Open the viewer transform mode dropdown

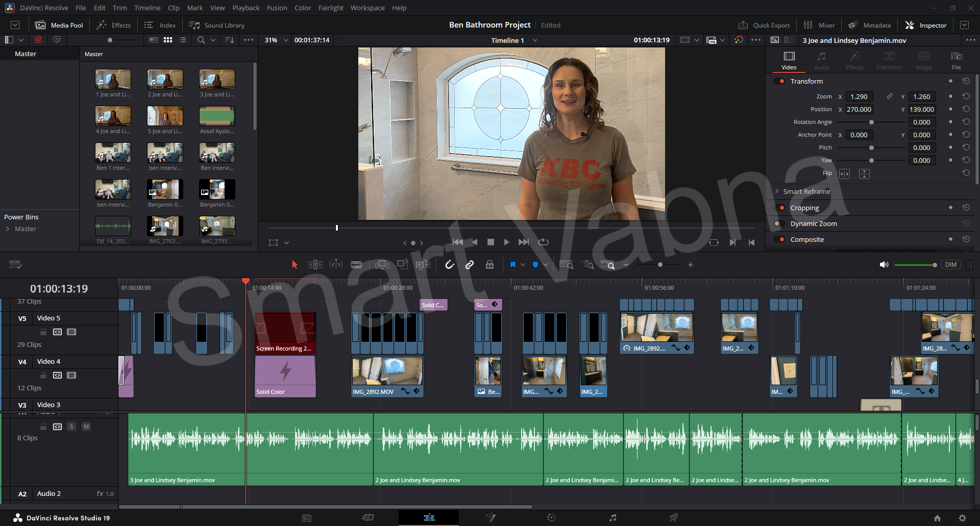[x=286, y=243]
